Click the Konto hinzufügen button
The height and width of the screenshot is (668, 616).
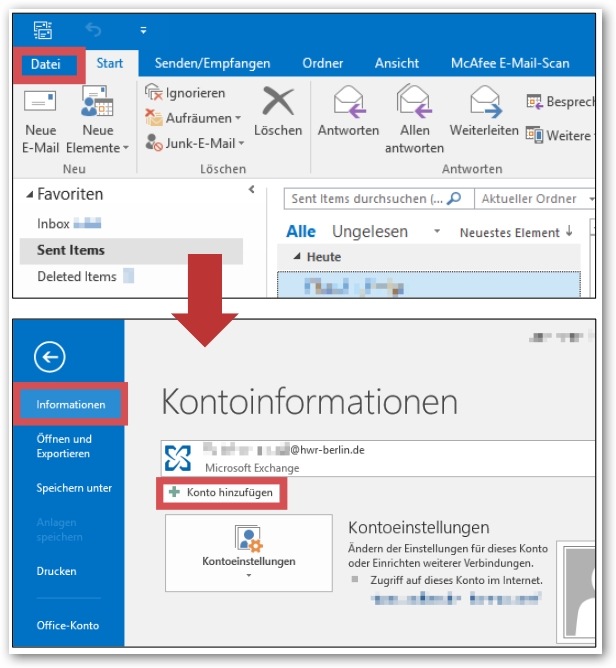tap(221, 493)
